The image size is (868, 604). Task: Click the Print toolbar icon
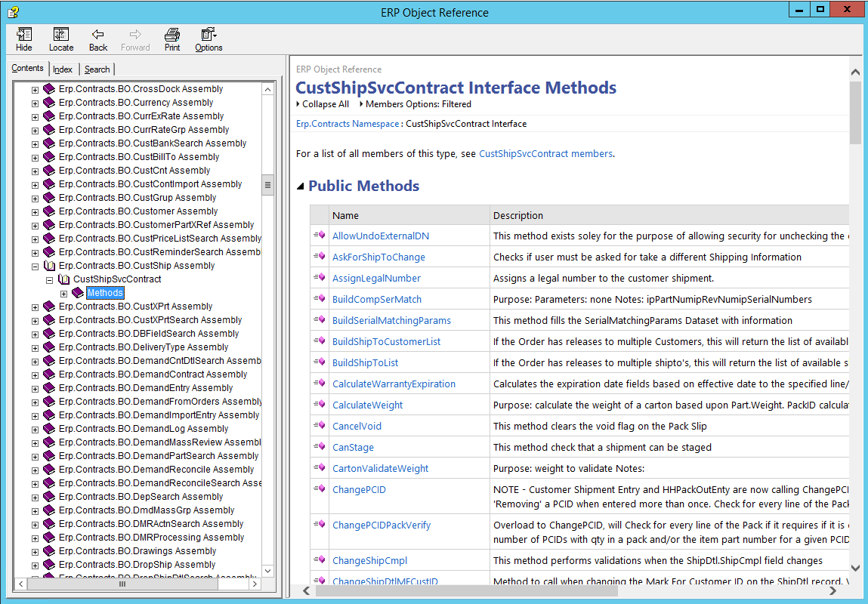pyautogui.click(x=172, y=34)
